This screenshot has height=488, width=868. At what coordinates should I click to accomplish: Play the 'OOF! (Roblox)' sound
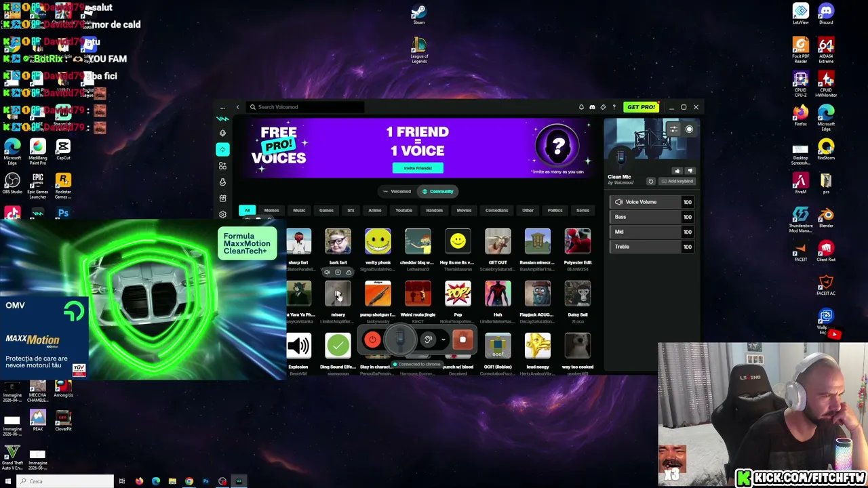tap(498, 346)
